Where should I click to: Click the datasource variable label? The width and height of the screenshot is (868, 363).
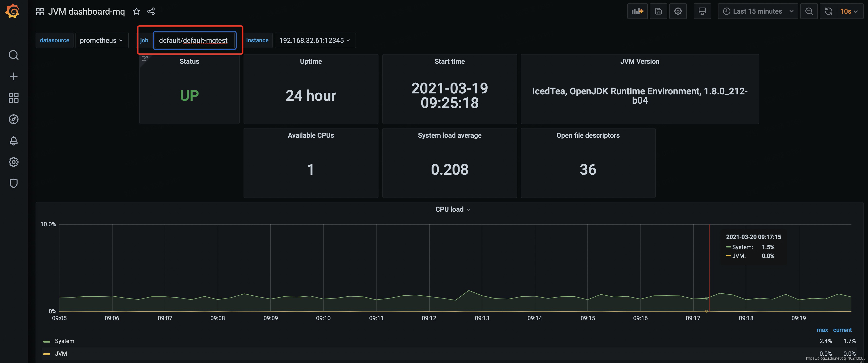(54, 40)
